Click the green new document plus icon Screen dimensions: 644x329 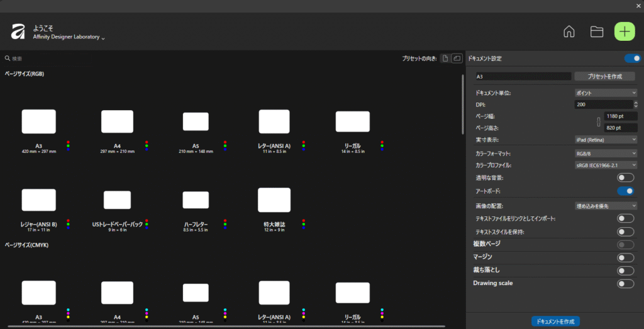625,31
